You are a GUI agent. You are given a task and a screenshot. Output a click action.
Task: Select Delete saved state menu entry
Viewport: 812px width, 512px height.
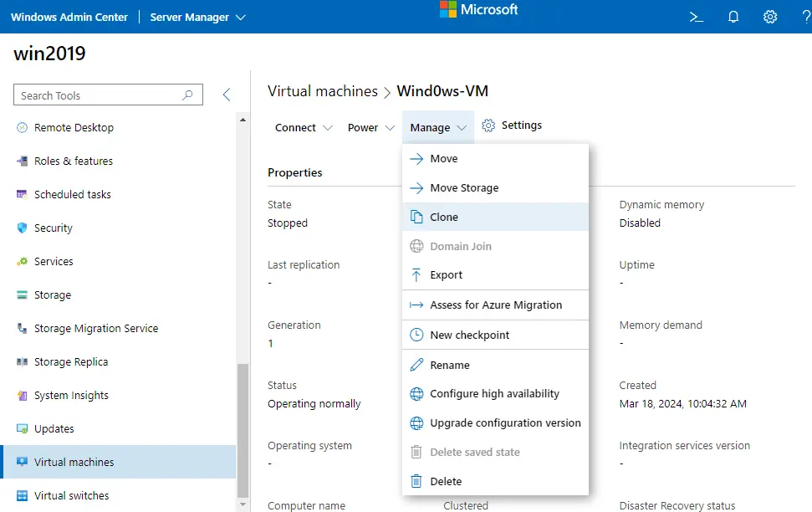(x=495, y=452)
